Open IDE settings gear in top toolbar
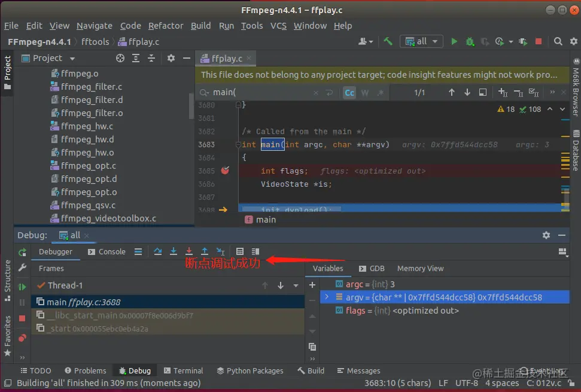Screen dimensions: 581x392 pos(574,41)
